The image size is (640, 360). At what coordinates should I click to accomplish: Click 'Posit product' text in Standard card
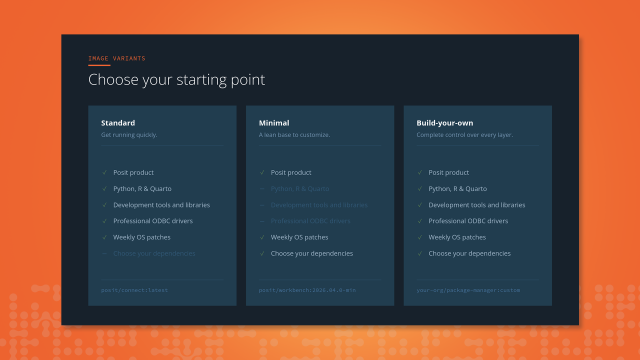(133, 172)
